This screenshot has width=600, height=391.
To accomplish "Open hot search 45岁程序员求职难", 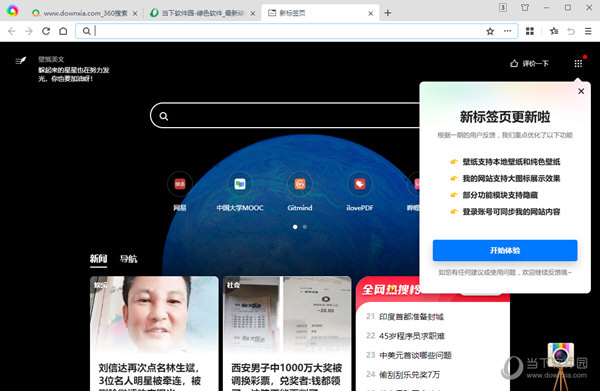I will [412, 336].
